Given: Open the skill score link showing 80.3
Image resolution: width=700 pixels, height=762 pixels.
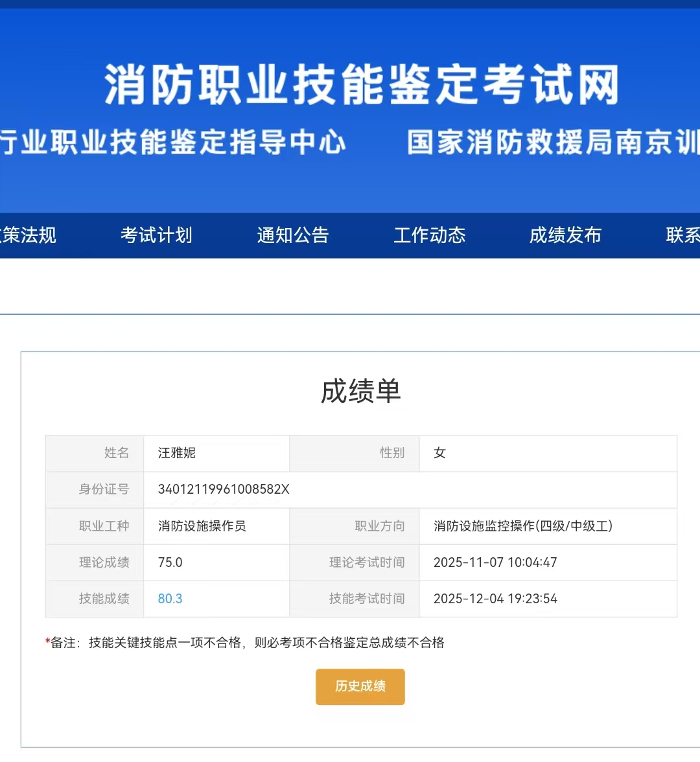Looking at the screenshot, I should click(169, 599).
